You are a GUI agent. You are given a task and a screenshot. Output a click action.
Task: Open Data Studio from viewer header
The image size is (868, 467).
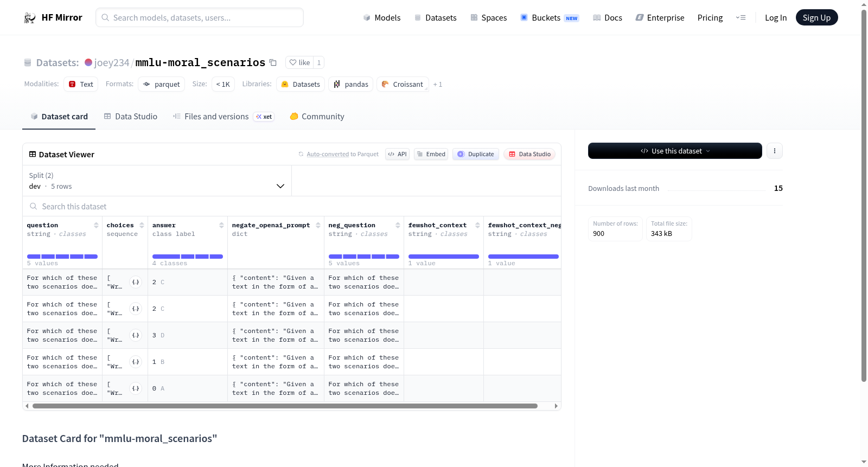pos(529,154)
